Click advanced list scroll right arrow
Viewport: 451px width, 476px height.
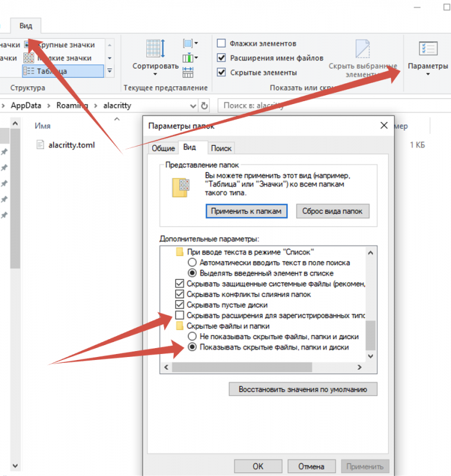tap(359, 367)
